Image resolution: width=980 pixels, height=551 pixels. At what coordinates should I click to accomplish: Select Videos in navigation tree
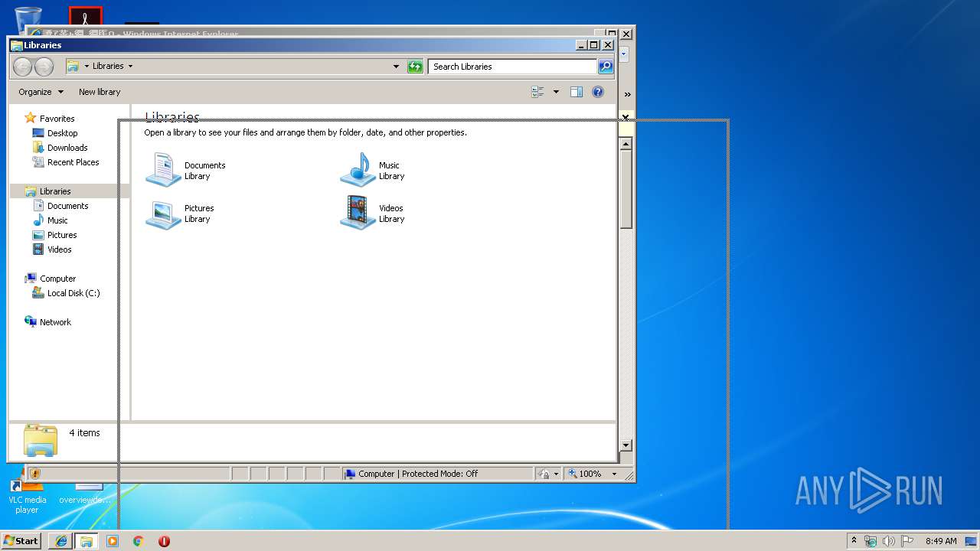click(59, 249)
